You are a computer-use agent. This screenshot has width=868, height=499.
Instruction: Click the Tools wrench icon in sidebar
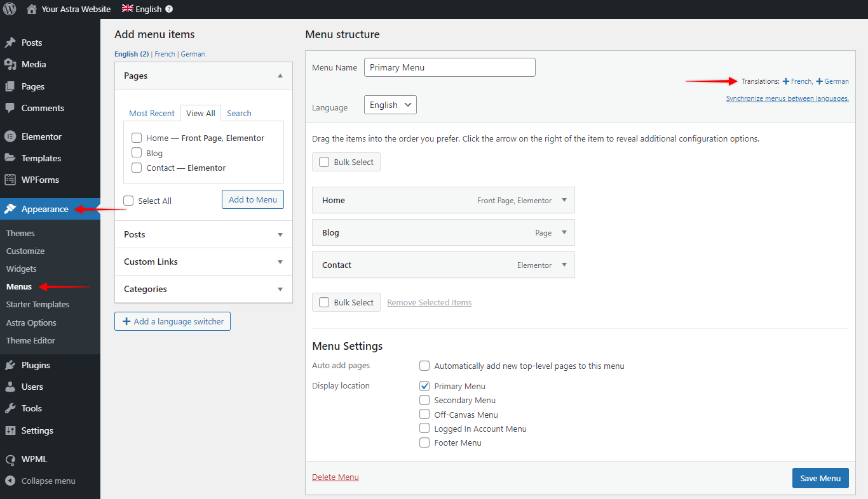pos(10,408)
